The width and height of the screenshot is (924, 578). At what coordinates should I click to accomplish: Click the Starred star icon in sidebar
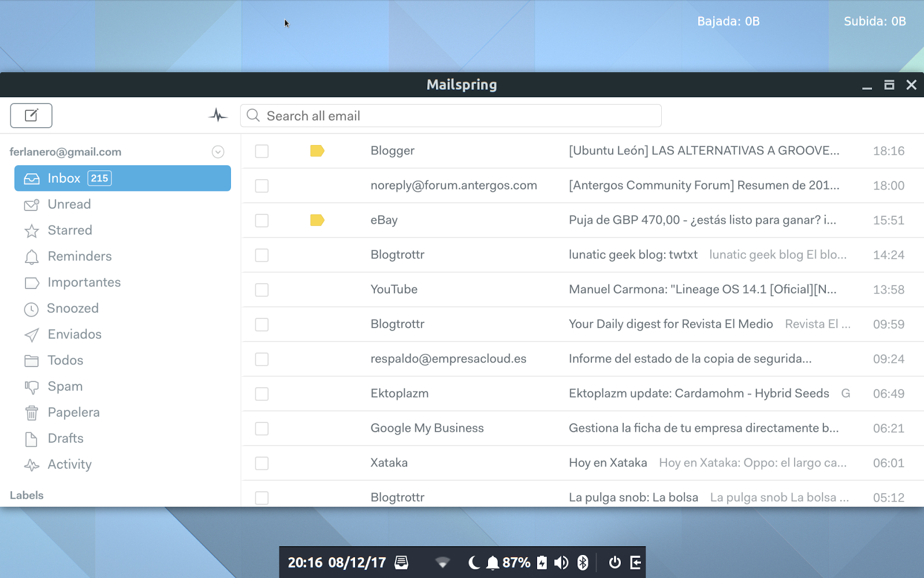[32, 231]
